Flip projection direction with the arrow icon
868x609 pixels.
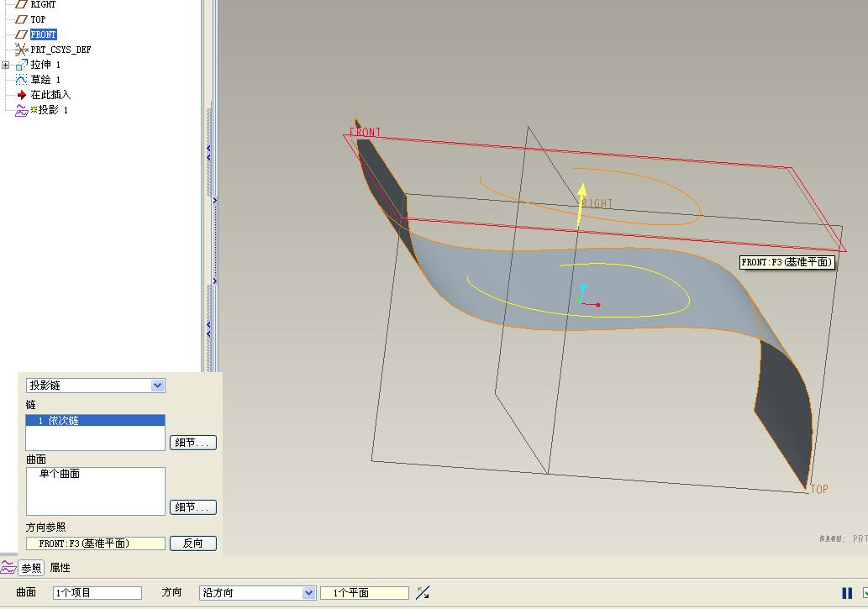[x=423, y=593]
